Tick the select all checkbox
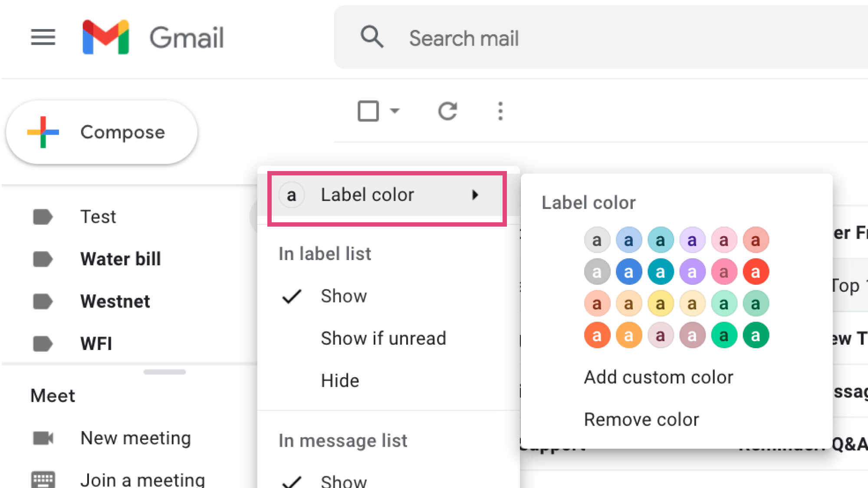Image resolution: width=868 pixels, height=488 pixels. 368,111
